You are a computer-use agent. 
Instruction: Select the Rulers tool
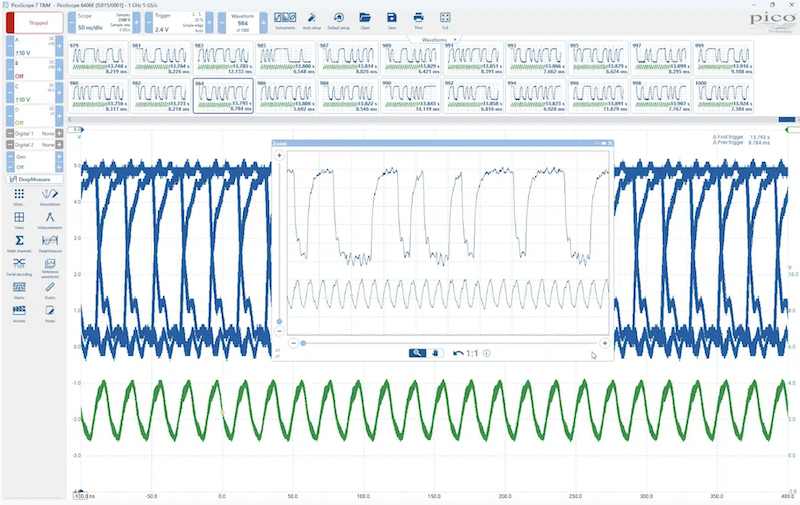[x=51, y=288]
